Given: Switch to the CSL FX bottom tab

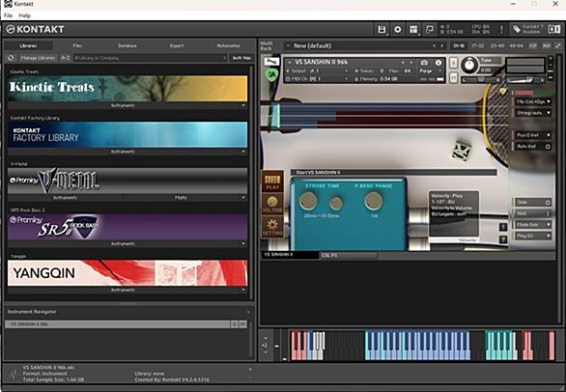Looking at the screenshot, I should (x=349, y=255).
